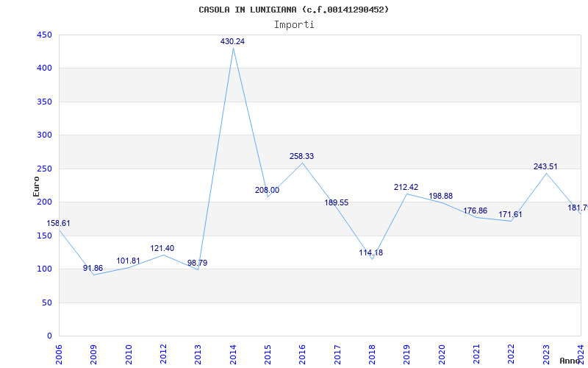
Task: Click the 101.81 data label
Action: click(x=128, y=261)
